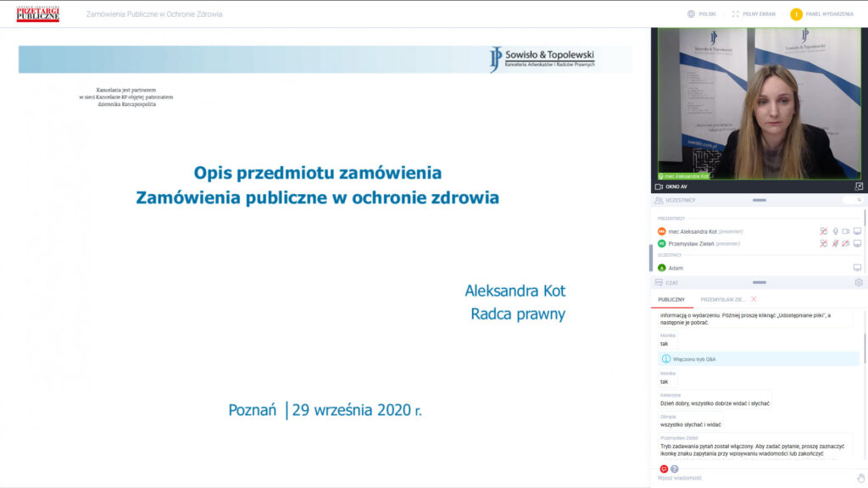Open the Polski language dropdown
The image size is (868, 488).
[x=701, y=14]
